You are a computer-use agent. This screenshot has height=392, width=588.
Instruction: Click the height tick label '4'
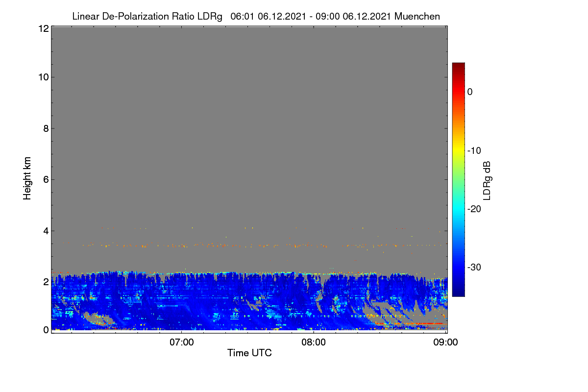46,231
